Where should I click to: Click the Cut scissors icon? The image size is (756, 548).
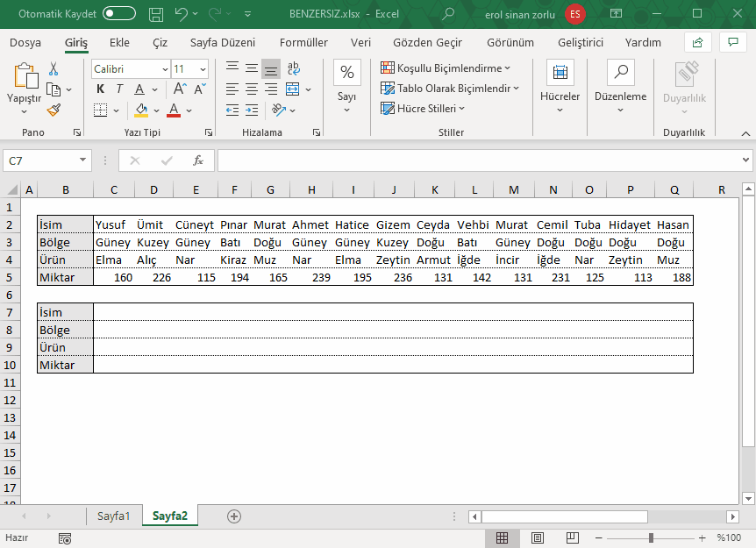pos(53,69)
